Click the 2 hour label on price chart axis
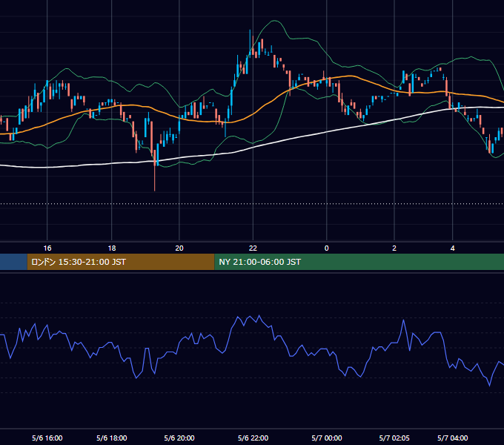Screen dimensions: 504x445 point(394,248)
